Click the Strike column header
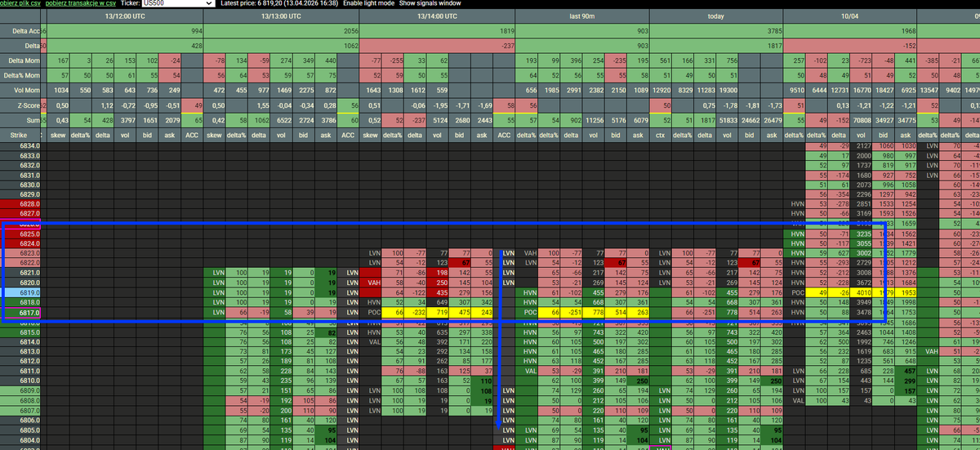980x450 pixels. pyautogui.click(x=20, y=134)
